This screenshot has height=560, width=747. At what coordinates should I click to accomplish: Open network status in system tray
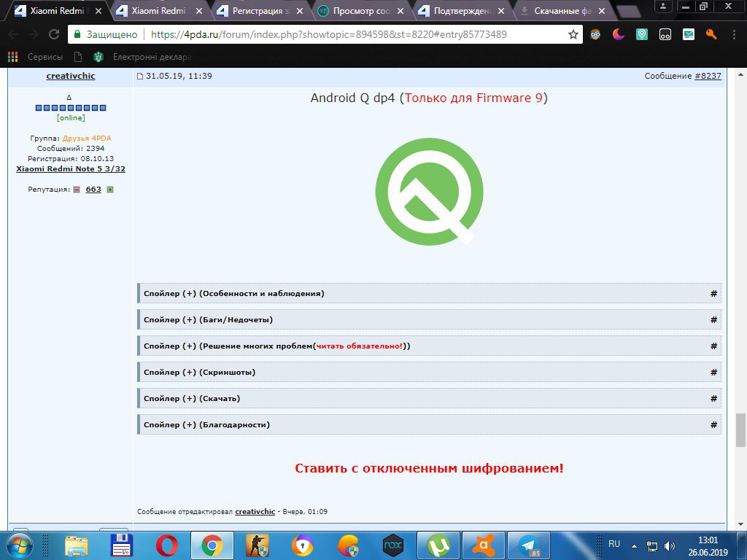[651, 546]
